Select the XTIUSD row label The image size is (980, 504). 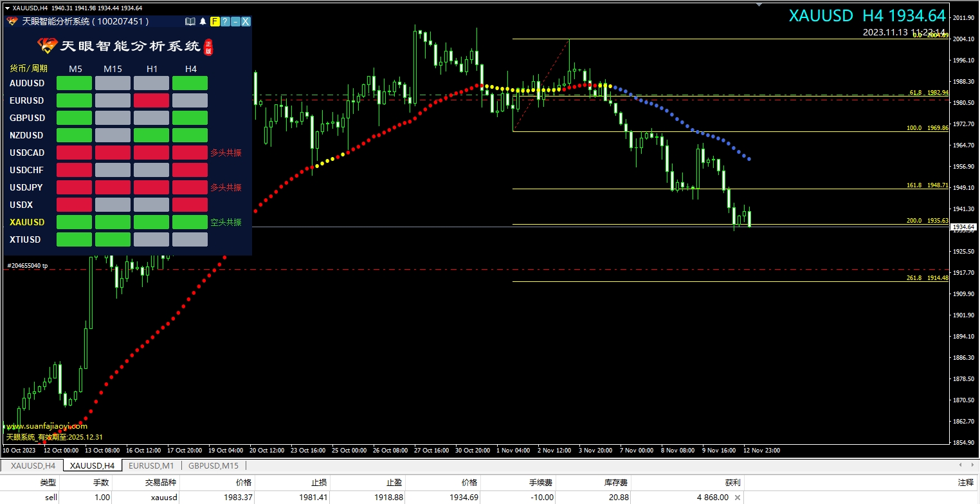pos(25,239)
